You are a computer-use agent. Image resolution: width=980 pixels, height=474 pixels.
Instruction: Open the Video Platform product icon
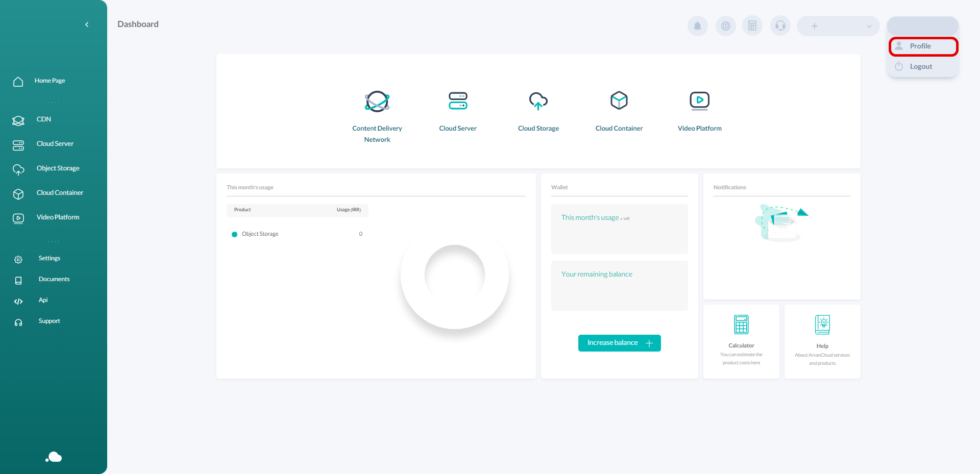coord(700,101)
